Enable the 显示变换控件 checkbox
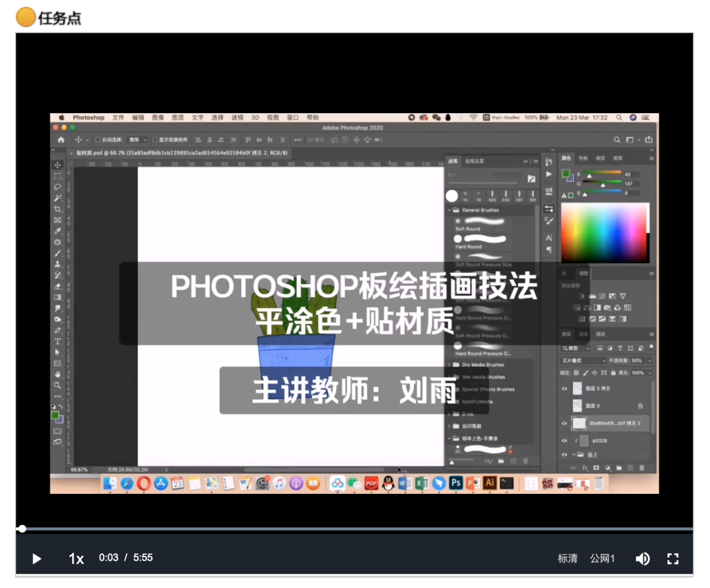The image size is (710, 588). click(x=155, y=140)
